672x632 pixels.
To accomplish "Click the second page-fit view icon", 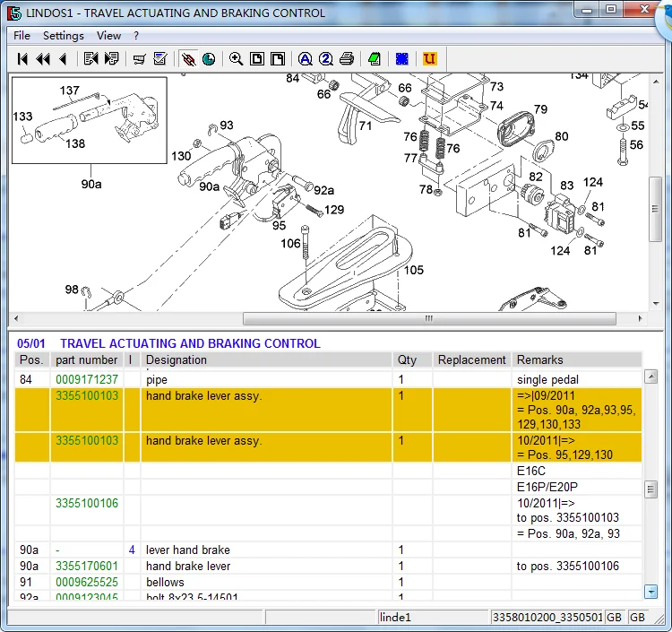I will tap(278, 59).
